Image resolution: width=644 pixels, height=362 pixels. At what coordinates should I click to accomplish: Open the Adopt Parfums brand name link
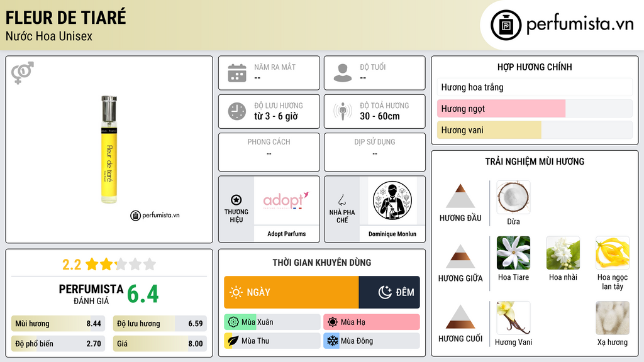point(287,234)
